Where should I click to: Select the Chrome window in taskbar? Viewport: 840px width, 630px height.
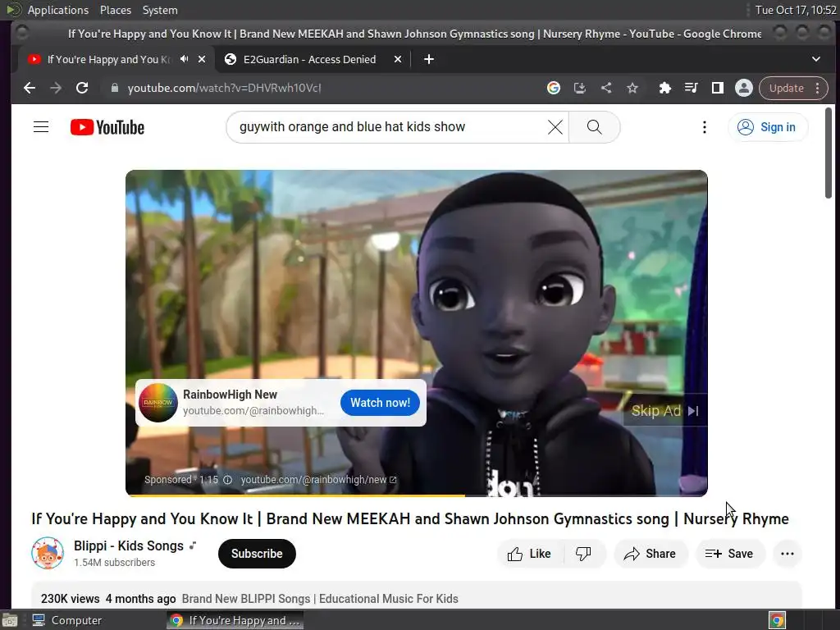[x=235, y=620]
